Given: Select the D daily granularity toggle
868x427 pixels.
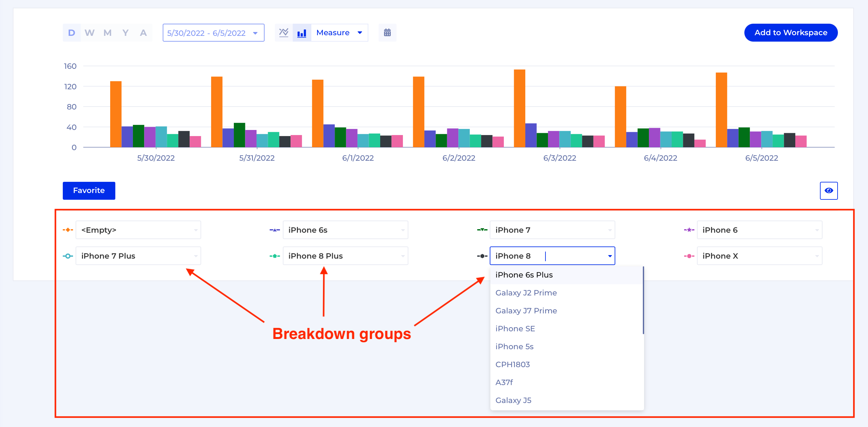Looking at the screenshot, I should pos(71,33).
